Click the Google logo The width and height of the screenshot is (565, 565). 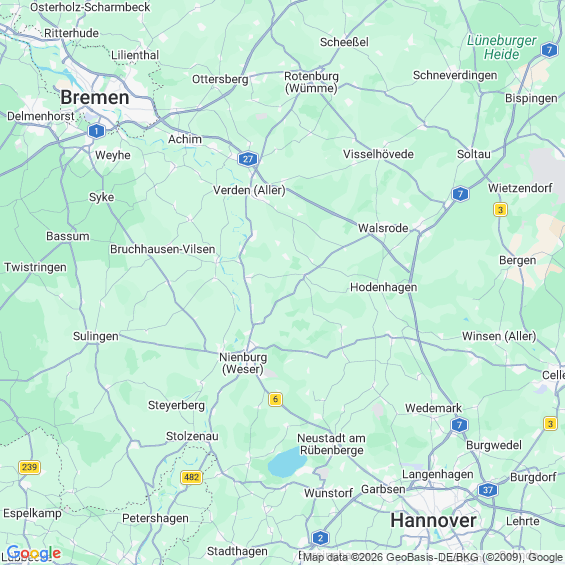[x=34, y=553]
